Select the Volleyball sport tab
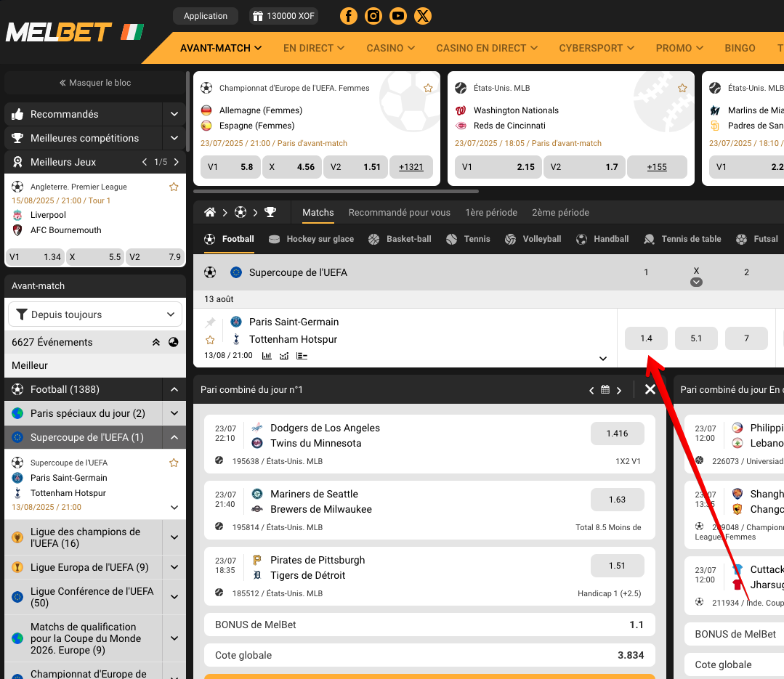 pos(533,239)
